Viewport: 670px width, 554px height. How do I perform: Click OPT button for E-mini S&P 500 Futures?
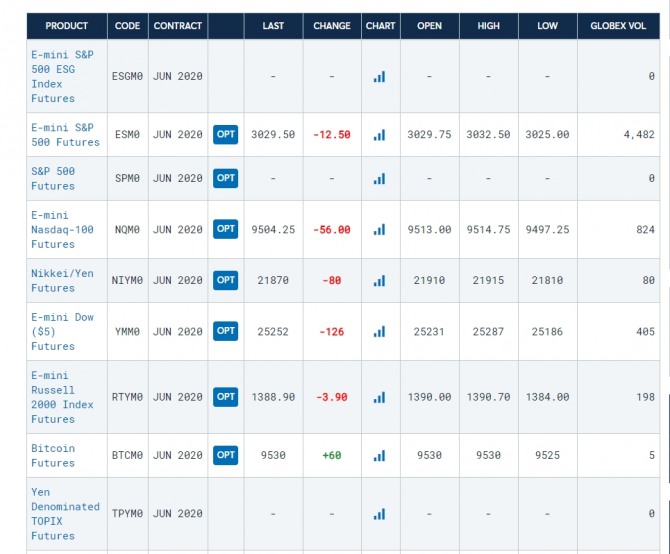pos(226,135)
